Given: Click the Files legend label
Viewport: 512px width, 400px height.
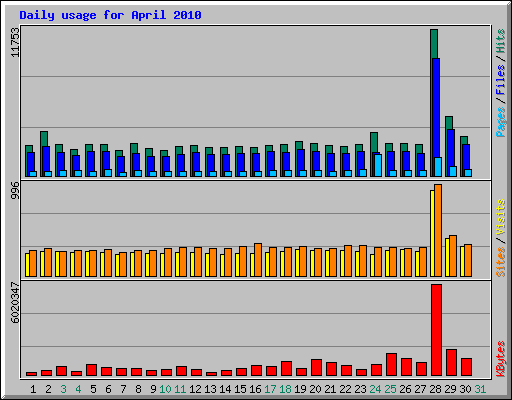Looking at the screenshot, I should pos(501,80).
